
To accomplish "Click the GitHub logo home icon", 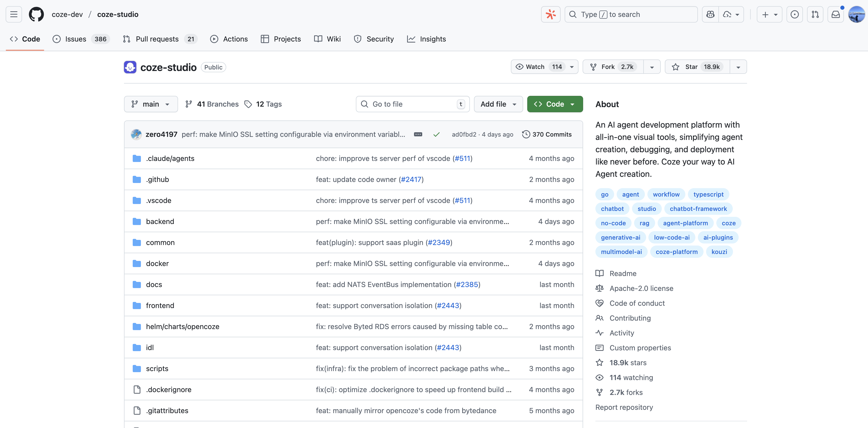I will [36, 15].
